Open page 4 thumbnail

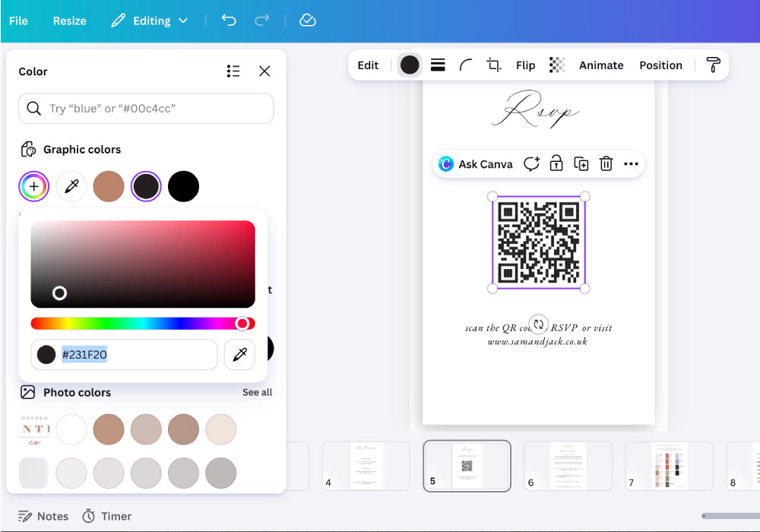tap(366, 466)
